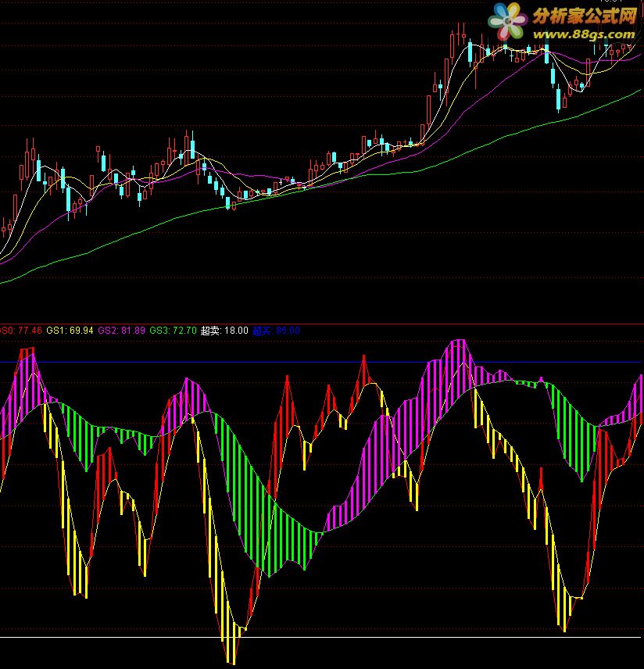644x669 pixels.
Task: Click the GS0: 77.46 indicator label
Action: point(21,331)
